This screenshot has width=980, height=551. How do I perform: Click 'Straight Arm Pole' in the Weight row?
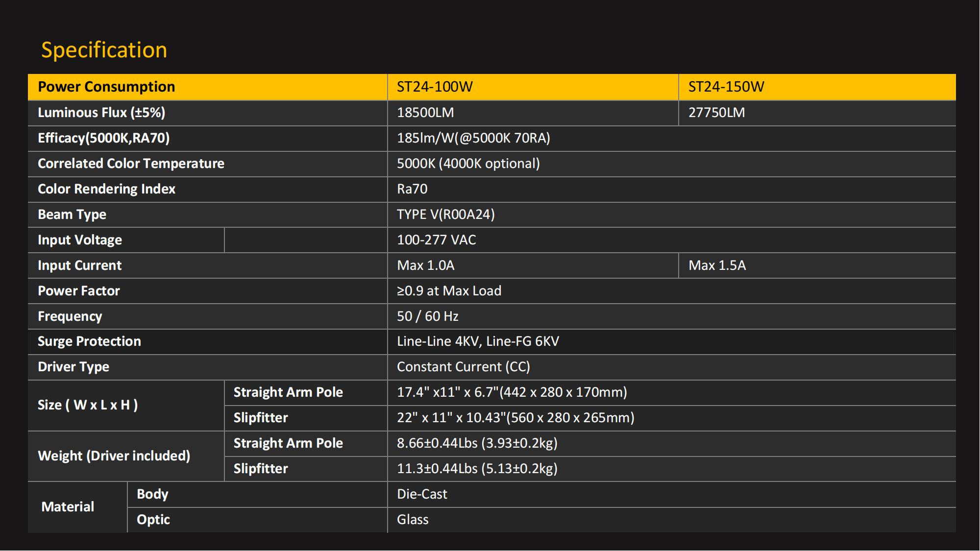[x=288, y=443]
